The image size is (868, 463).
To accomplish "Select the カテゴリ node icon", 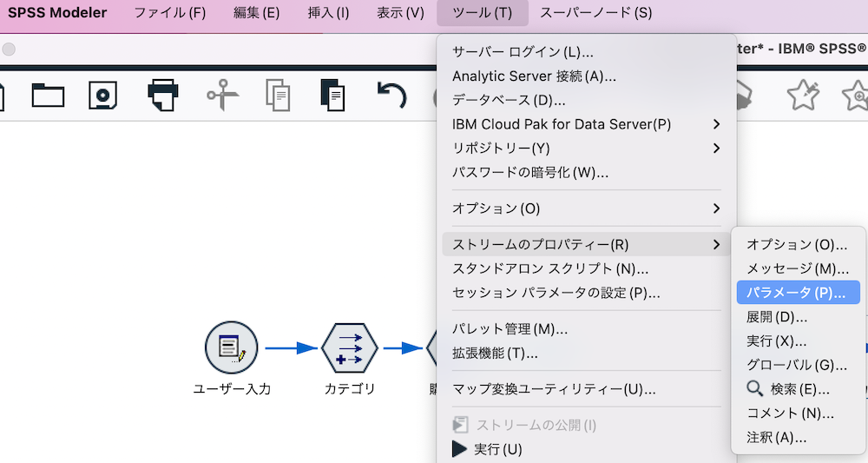I will coord(349,347).
